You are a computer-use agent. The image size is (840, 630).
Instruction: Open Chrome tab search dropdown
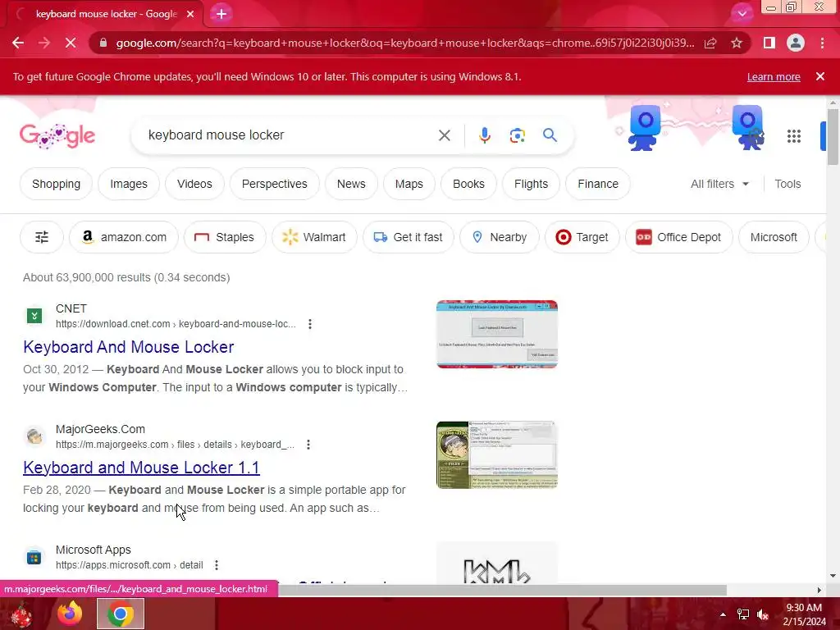pyautogui.click(x=742, y=14)
